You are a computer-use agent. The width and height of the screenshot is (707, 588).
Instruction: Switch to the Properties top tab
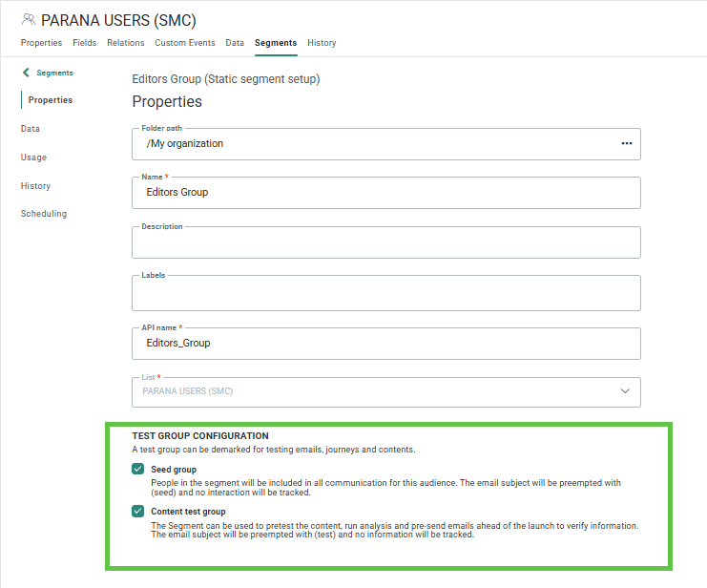(x=41, y=43)
